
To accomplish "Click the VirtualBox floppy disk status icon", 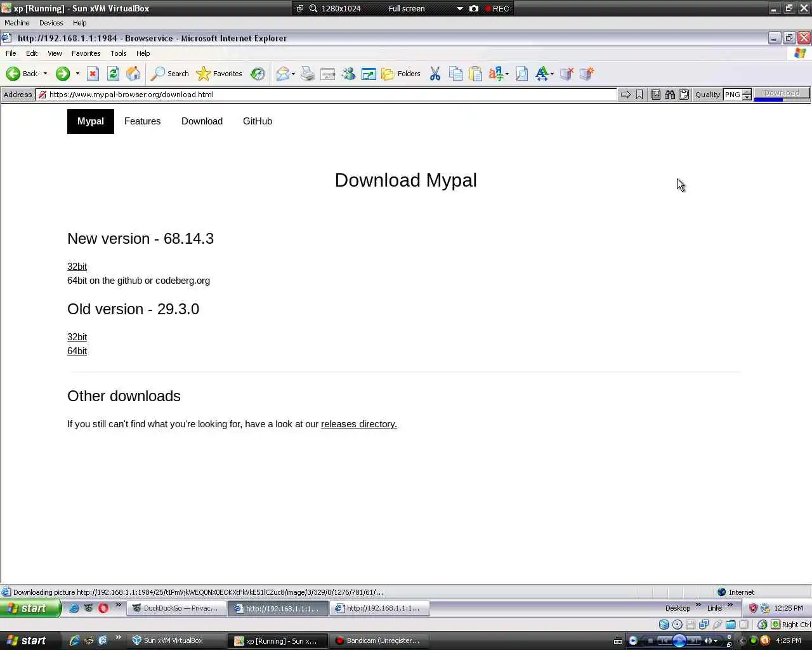I will (691, 625).
